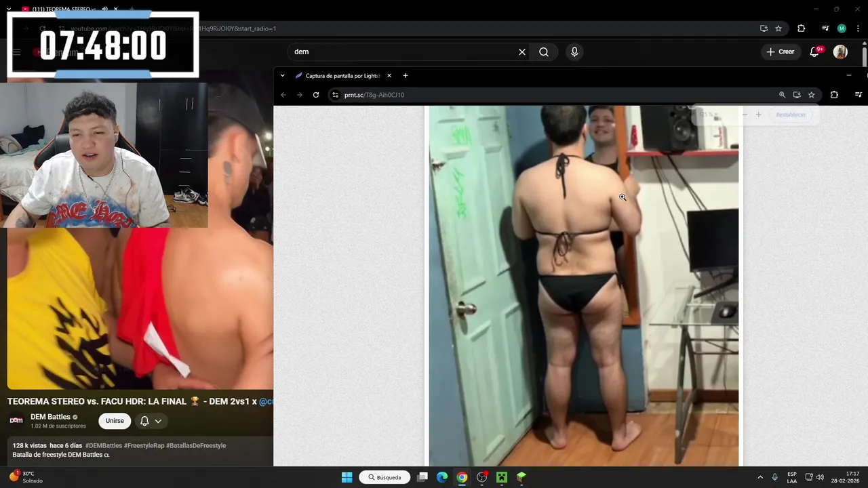Viewport: 868px width, 488px height.
Task: Open the YouTube Crear button
Action: (x=780, y=52)
